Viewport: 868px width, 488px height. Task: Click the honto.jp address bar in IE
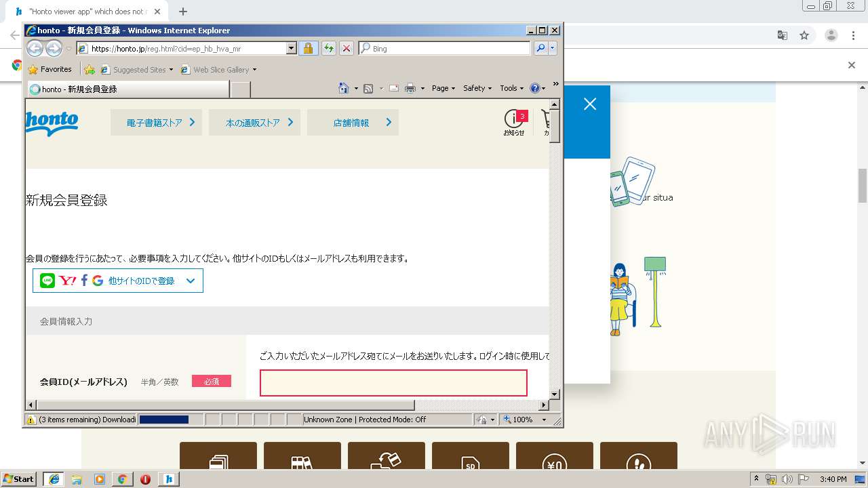tap(181, 49)
